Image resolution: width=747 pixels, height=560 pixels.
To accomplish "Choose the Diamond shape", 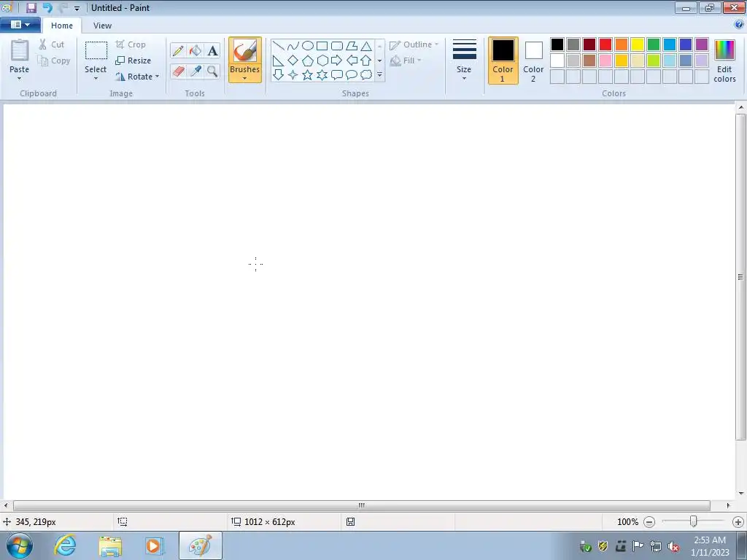I will pos(293,61).
